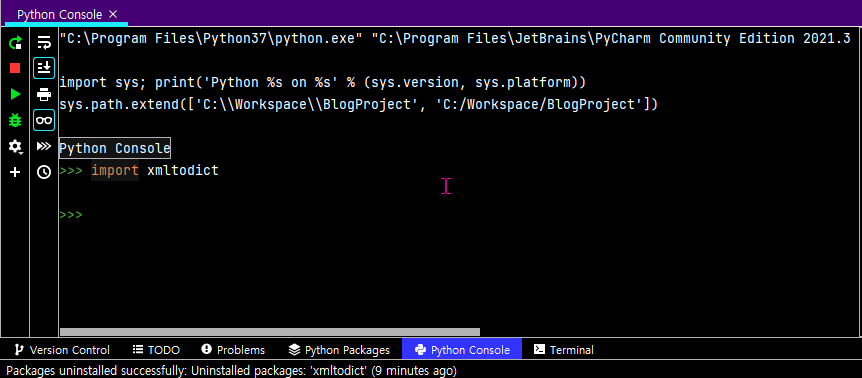Close the Python Console tab
This screenshot has width=862, height=378.
(113, 14)
